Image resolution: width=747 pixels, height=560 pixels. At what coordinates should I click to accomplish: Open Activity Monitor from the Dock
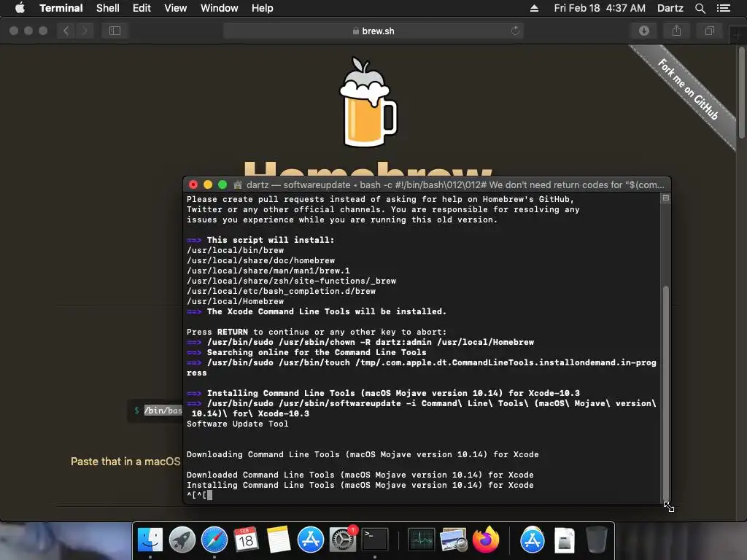(421, 540)
